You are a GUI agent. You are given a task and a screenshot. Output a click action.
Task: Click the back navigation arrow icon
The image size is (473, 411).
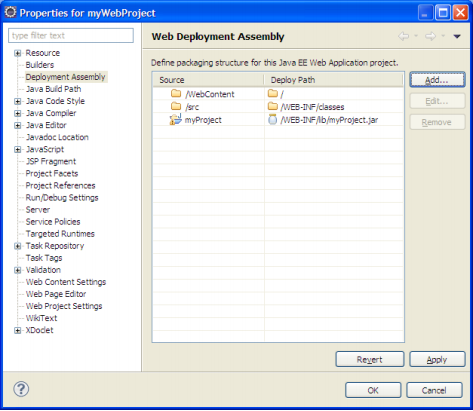pyautogui.click(x=404, y=36)
